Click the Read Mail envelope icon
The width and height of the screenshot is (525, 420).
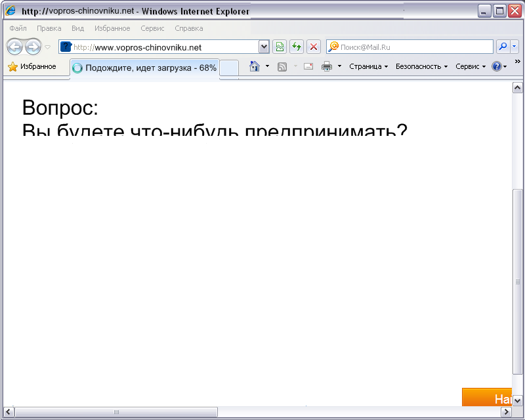[308, 66]
